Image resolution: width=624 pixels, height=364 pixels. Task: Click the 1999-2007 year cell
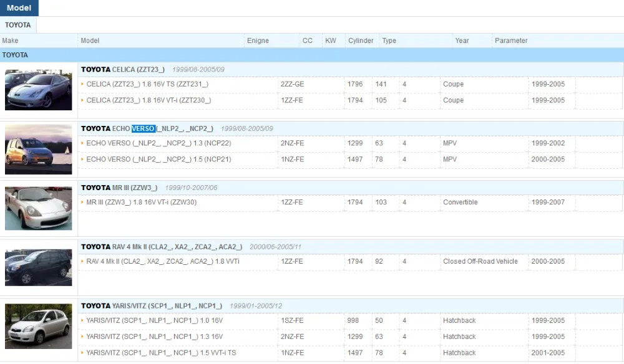pyautogui.click(x=548, y=202)
